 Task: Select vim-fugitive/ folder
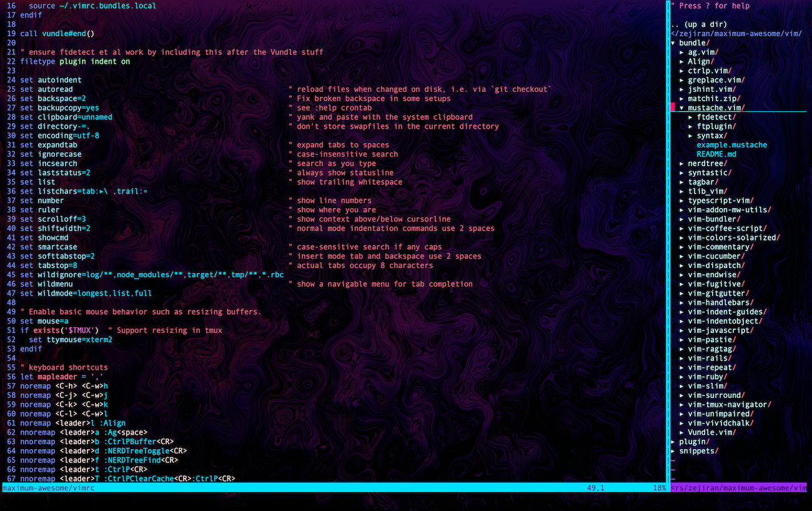pyautogui.click(x=716, y=284)
